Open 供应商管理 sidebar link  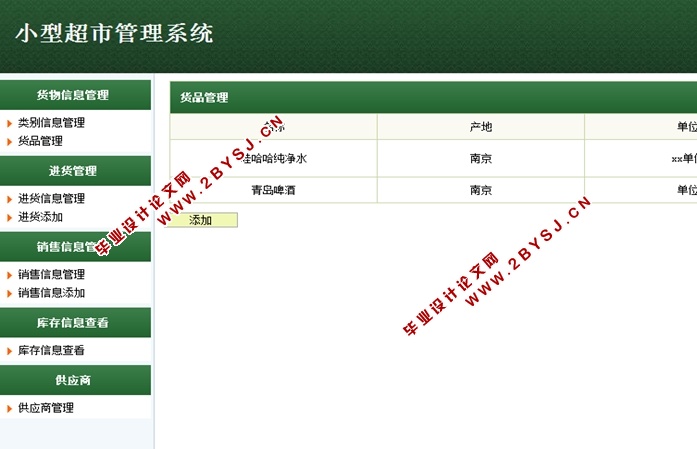click(x=46, y=408)
